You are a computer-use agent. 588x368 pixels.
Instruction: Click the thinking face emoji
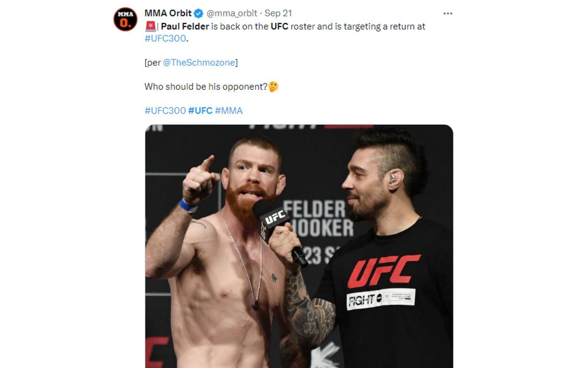tap(273, 86)
